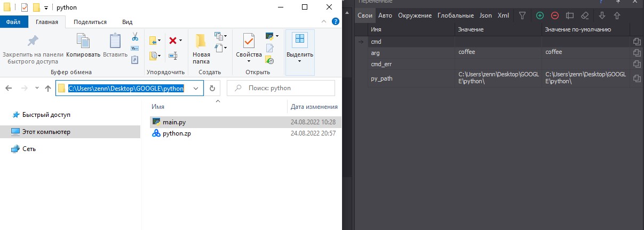644x230 pixels.
Task: Move variable up with up arrow icon
Action: coord(617,15)
